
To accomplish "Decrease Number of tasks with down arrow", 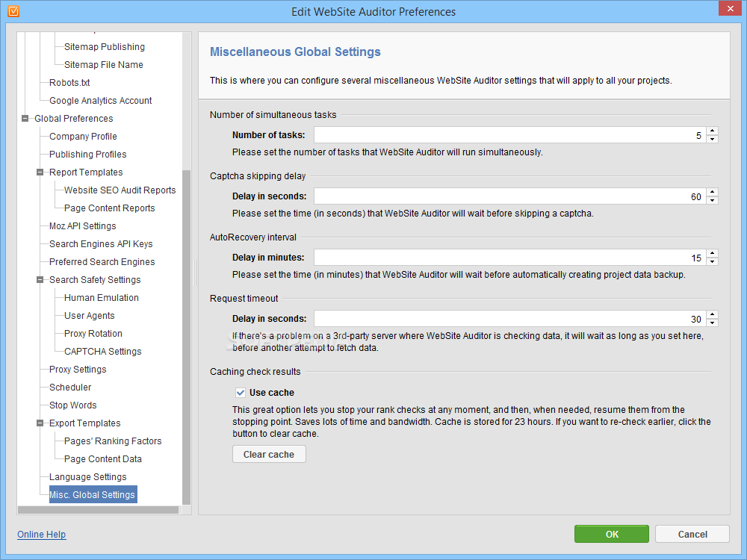I will click(x=712, y=139).
